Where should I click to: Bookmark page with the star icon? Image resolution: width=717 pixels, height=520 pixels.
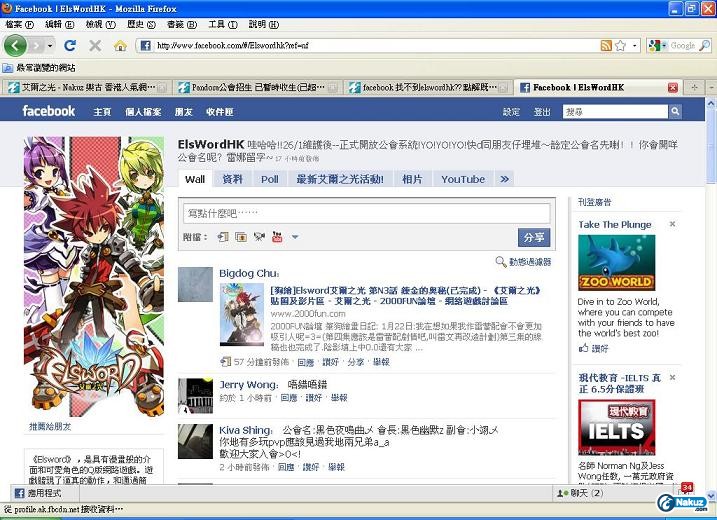(620, 46)
